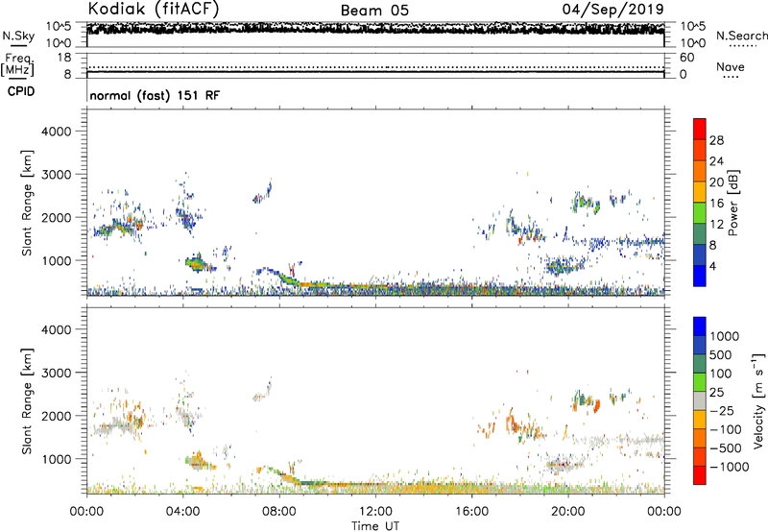Click the 'N.Search' legend label
768x532 pixels.
click(742, 36)
